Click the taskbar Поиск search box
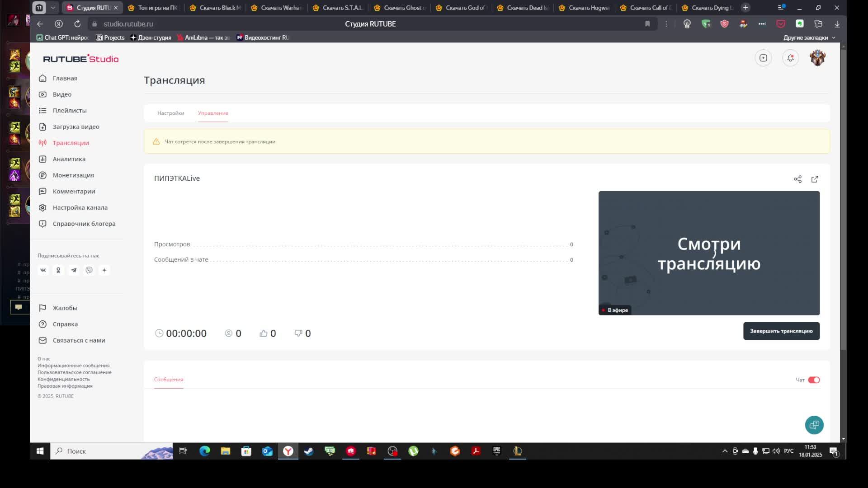868x488 pixels. [112, 451]
